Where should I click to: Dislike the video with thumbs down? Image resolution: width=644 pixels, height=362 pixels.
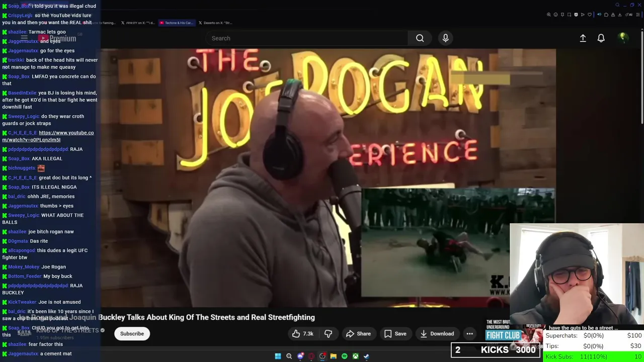point(328,334)
